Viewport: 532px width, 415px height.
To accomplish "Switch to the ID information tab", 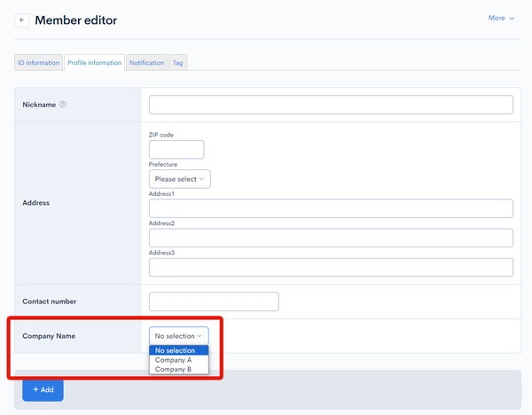I will pos(38,62).
